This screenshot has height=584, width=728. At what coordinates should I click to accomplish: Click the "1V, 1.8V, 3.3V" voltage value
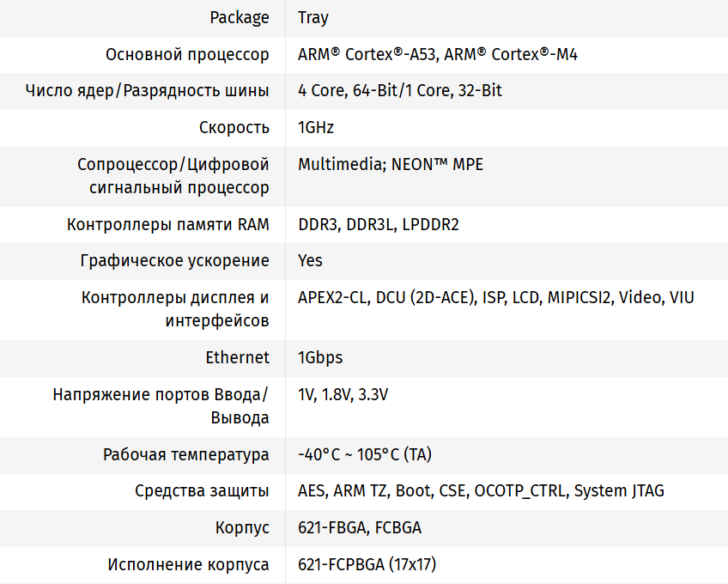pos(343,394)
